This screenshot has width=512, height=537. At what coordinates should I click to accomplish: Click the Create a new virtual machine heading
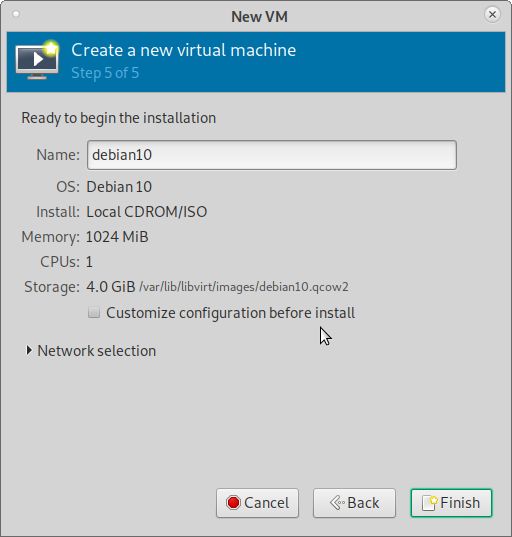click(x=184, y=50)
